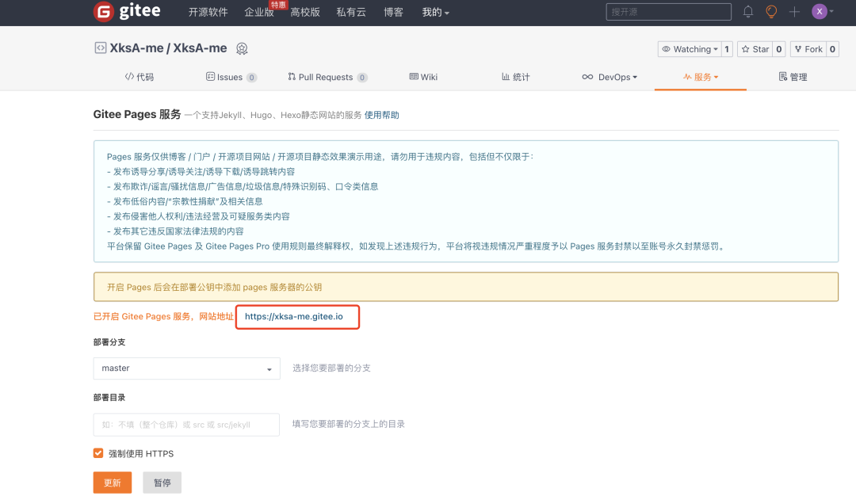Star this repository
Viewport: 856px width, 504px height.
754,48
